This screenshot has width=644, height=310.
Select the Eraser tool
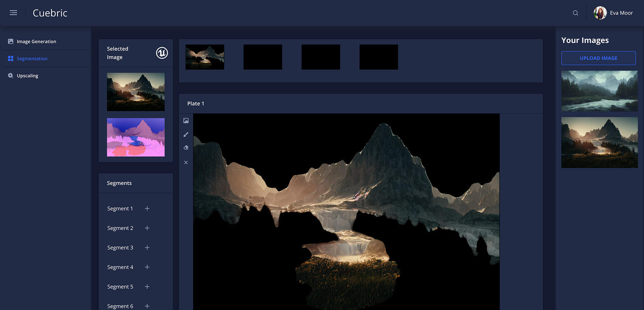pos(185,147)
